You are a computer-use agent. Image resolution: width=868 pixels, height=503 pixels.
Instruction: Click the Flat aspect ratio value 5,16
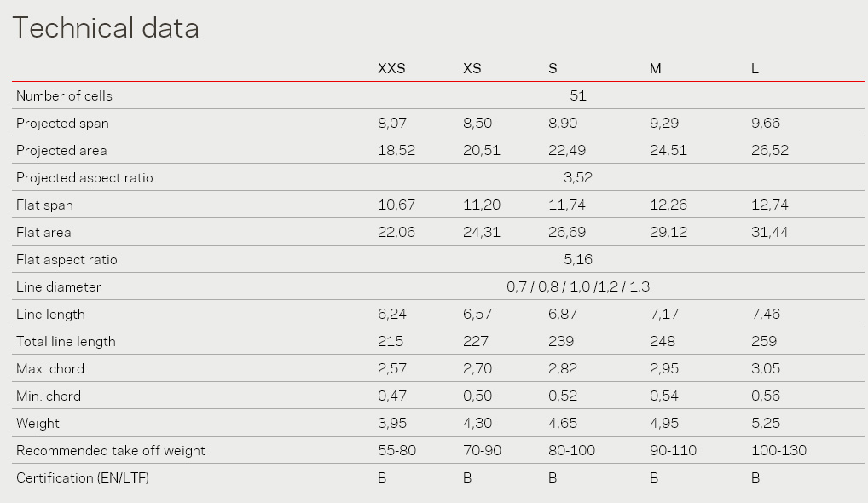coord(578,259)
